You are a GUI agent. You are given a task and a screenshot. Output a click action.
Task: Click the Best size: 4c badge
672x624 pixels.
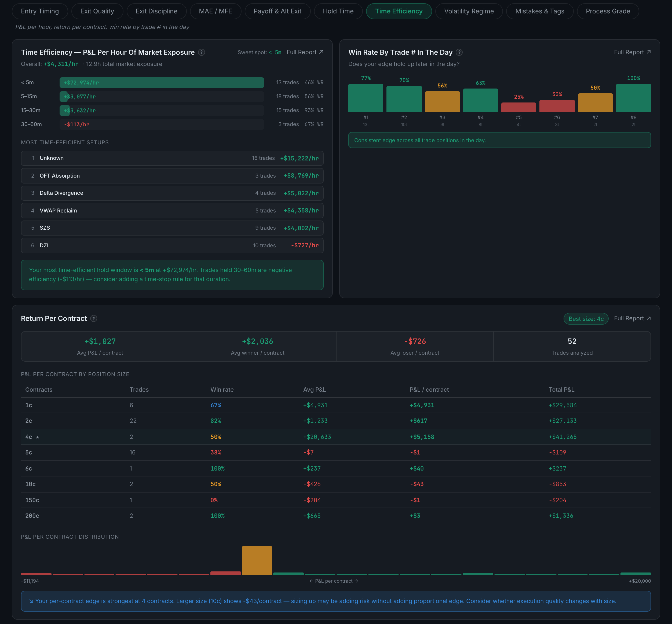[x=586, y=319]
